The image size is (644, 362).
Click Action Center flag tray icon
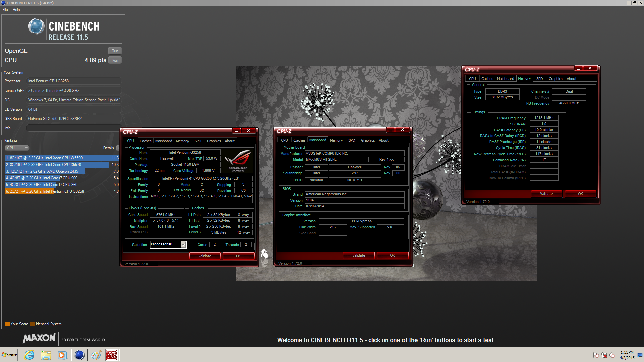(596, 355)
